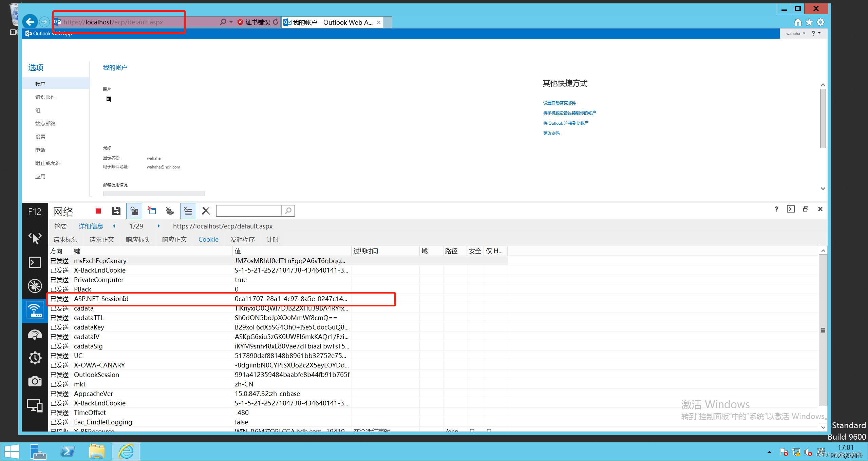868x461 pixels.
Task: Open address bar search dropdown arrow
Action: 231,22
